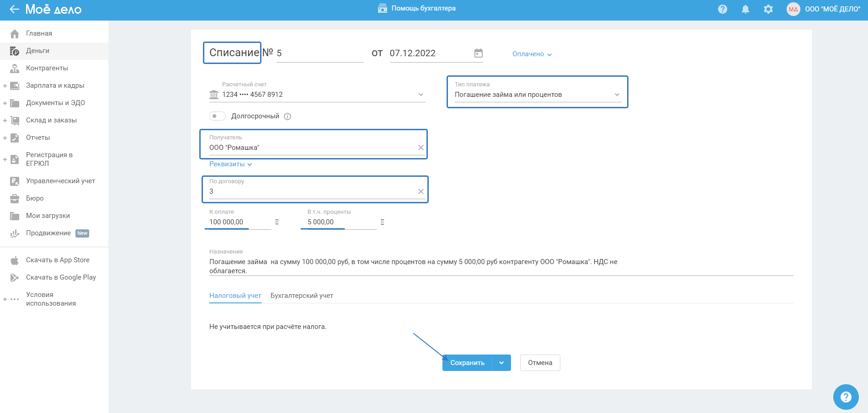Open the calendar date picker icon
The height and width of the screenshot is (413, 868).
479,53
